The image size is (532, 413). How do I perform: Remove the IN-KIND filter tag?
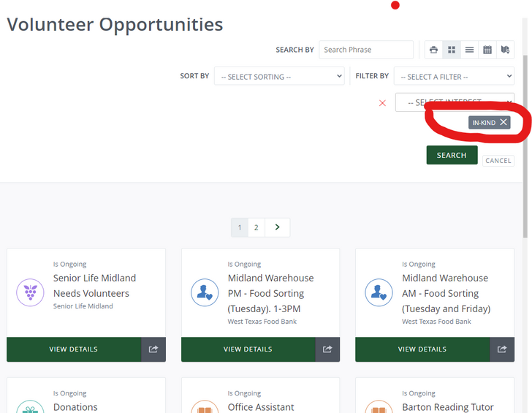coord(503,123)
